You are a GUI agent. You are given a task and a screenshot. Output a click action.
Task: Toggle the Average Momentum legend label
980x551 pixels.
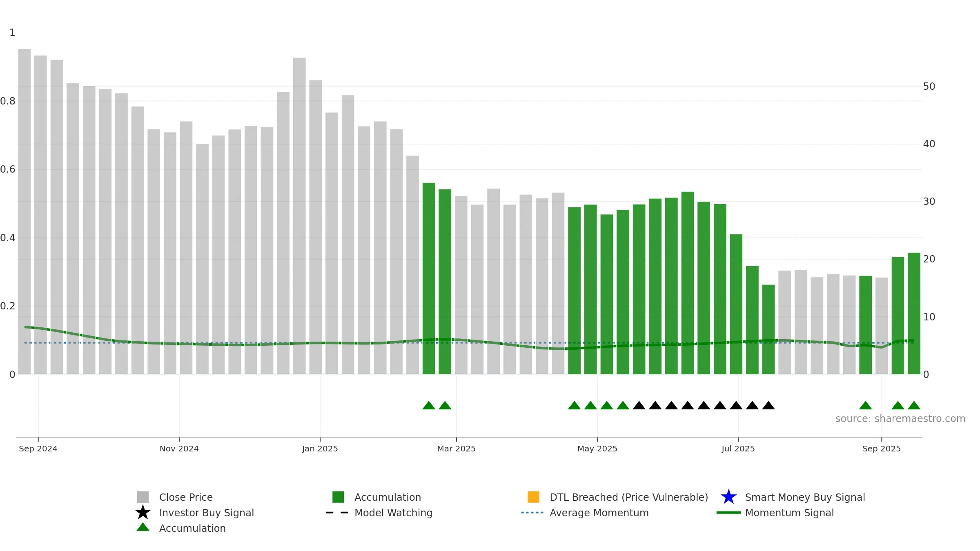[x=599, y=513]
